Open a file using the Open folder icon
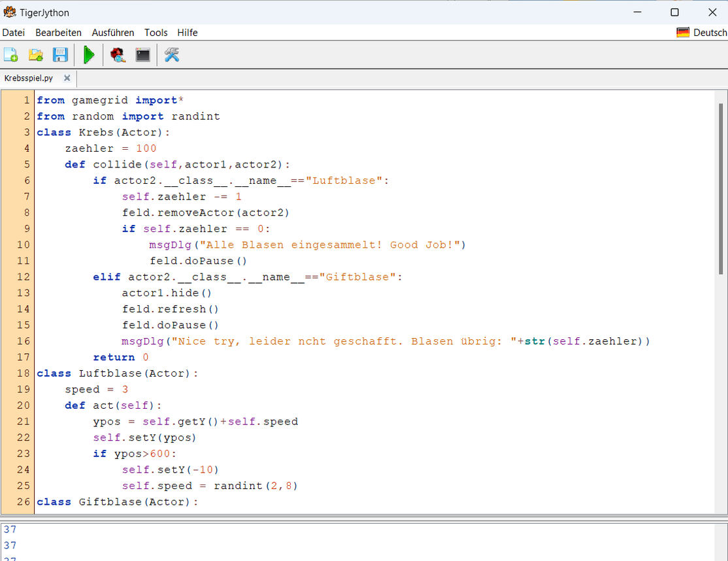 tap(35, 55)
